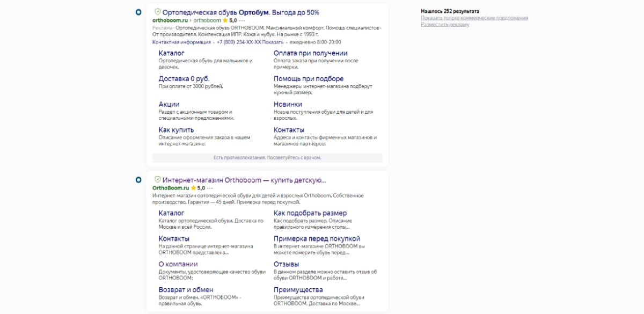The image size is (644, 314).
Task: Open 'Контакты' sitelink in the Интернет-магазин Orthoboom result
Action: pos(174,238)
